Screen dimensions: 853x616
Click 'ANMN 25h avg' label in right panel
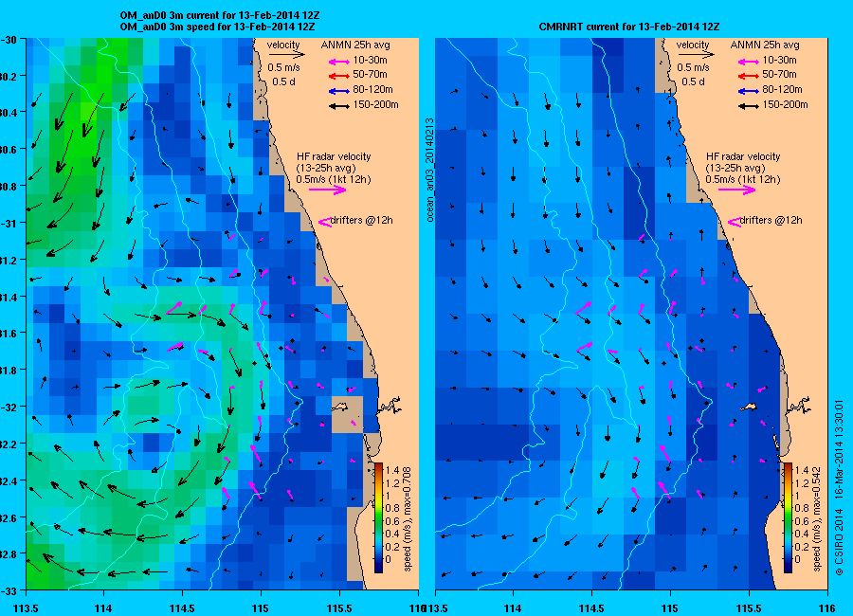pos(765,45)
